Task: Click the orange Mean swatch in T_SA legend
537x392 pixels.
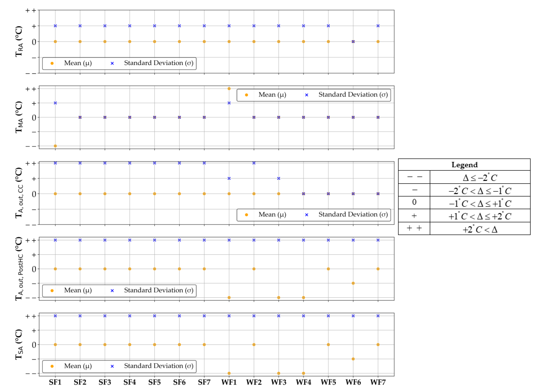Action: point(52,366)
